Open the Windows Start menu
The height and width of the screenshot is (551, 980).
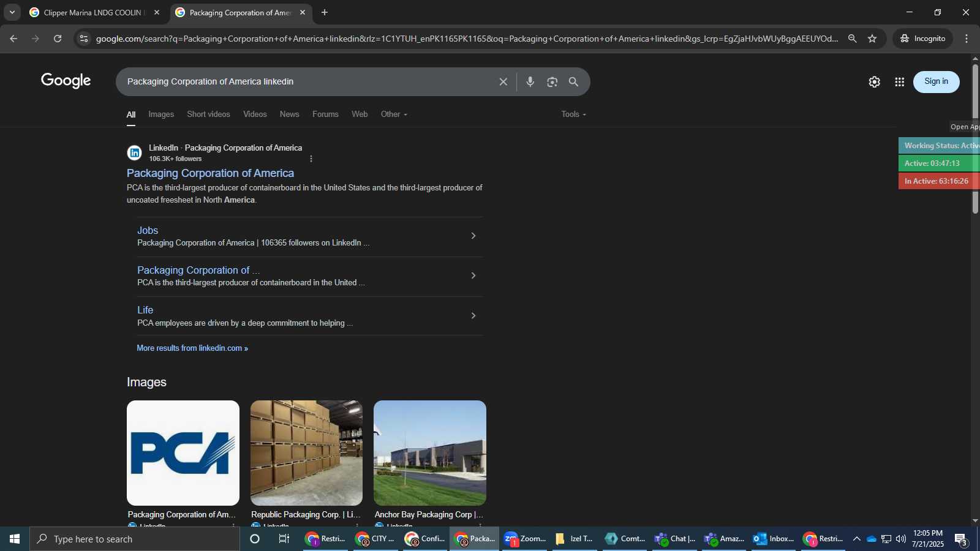pos(15,539)
